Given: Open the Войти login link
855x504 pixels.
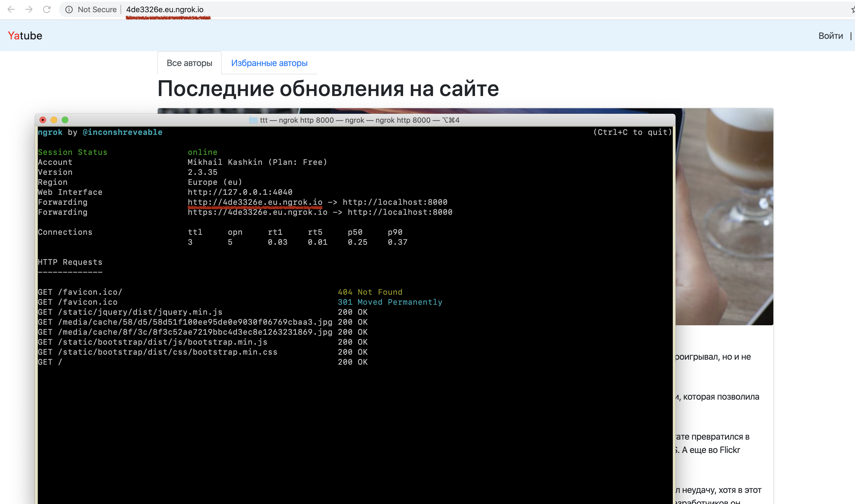Looking at the screenshot, I should [831, 36].
